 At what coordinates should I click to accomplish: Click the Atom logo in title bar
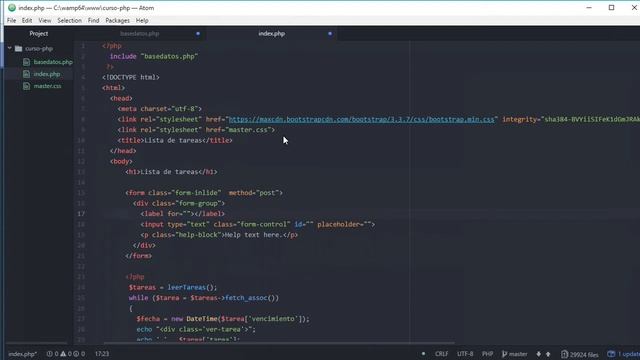click(x=12, y=8)
